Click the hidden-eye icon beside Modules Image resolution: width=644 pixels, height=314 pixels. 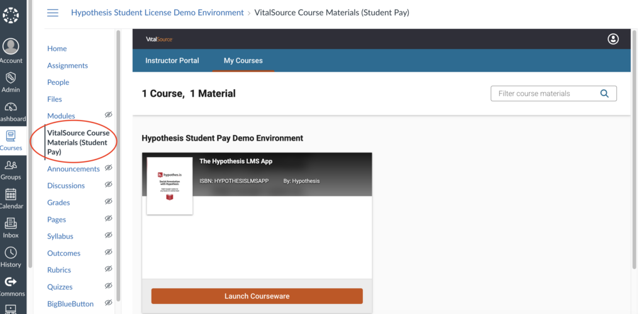pos(108,115)
